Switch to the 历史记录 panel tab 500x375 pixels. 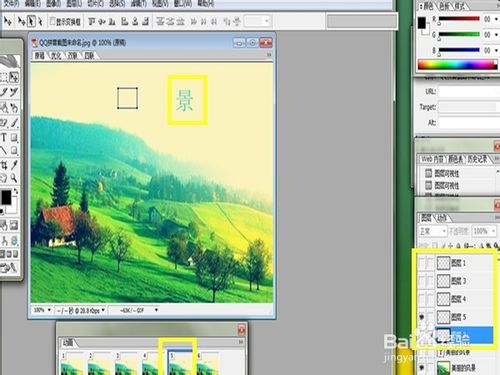(x=477, y=159)
